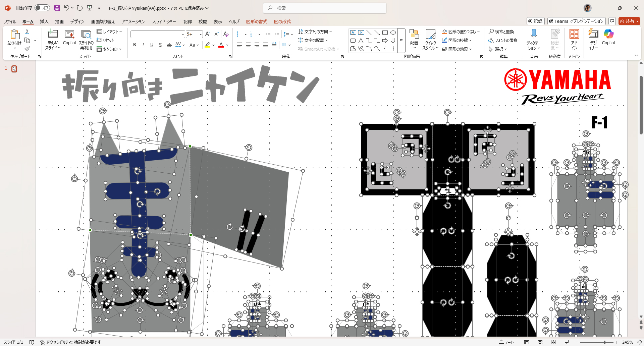Image resolution: width=644 pixels, height=346 pixels.
Task: Toggle Bold formatting
Action: 135,45
